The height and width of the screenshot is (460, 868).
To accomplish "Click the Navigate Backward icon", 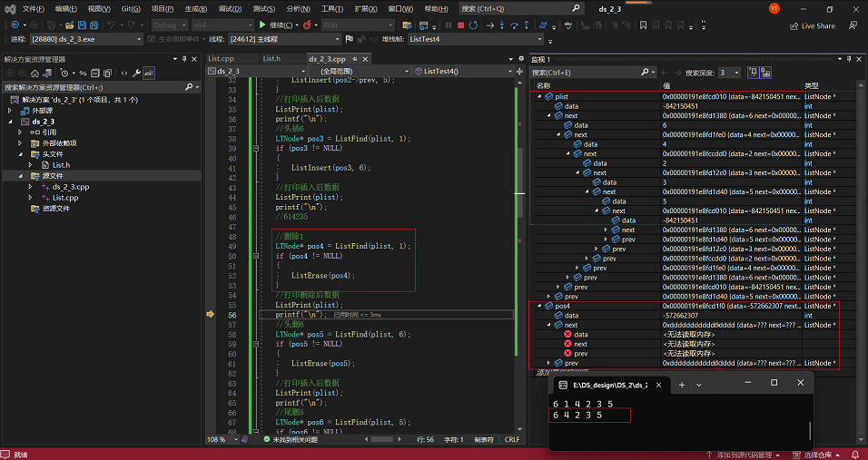I will click(15, 25).
